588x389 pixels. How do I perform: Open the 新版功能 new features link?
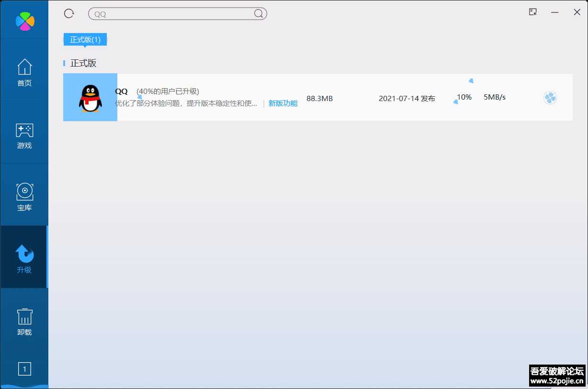point(283,103)
